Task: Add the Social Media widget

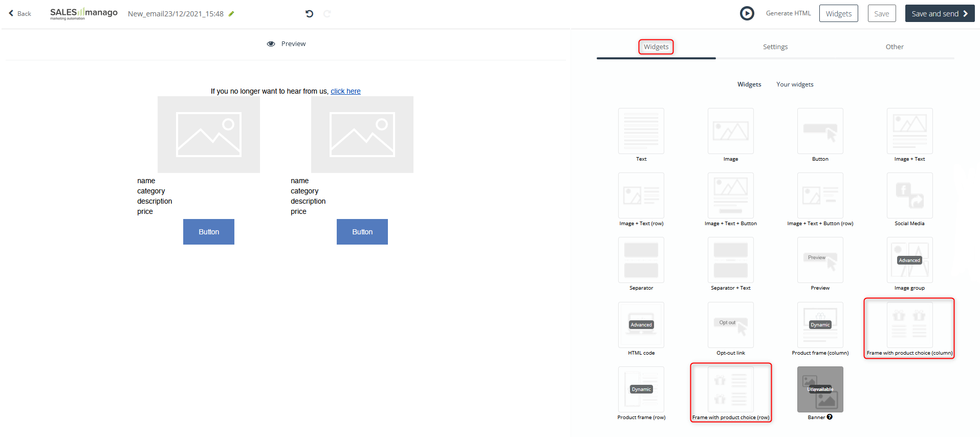Action: 910,195
